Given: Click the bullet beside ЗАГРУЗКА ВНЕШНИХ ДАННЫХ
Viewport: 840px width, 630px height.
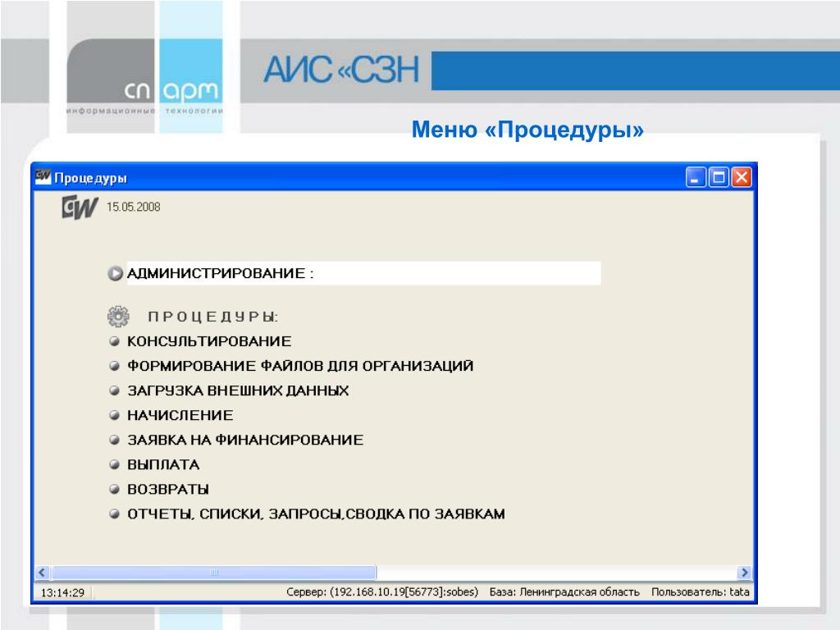Looking at the screenshot, I should 114,390.
